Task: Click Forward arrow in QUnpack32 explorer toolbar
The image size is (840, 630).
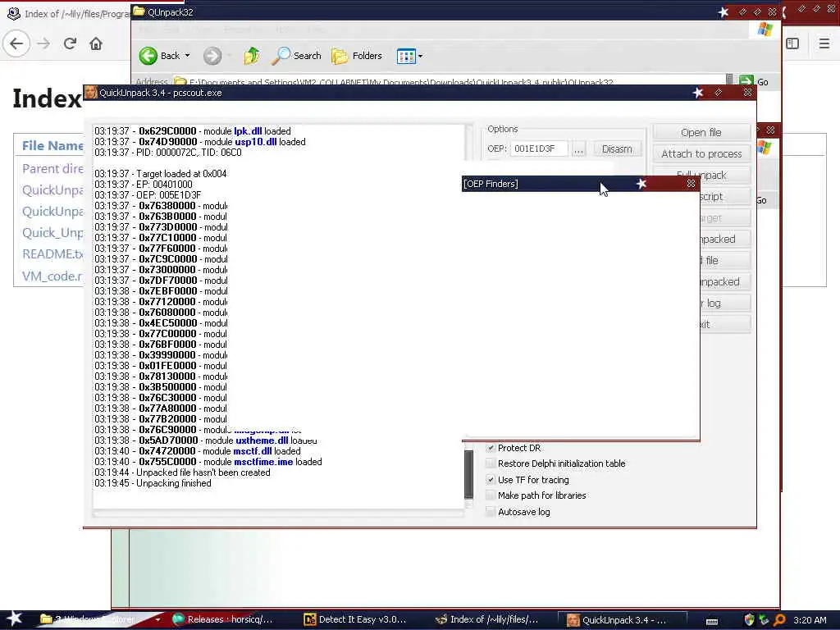Action: 212,56
